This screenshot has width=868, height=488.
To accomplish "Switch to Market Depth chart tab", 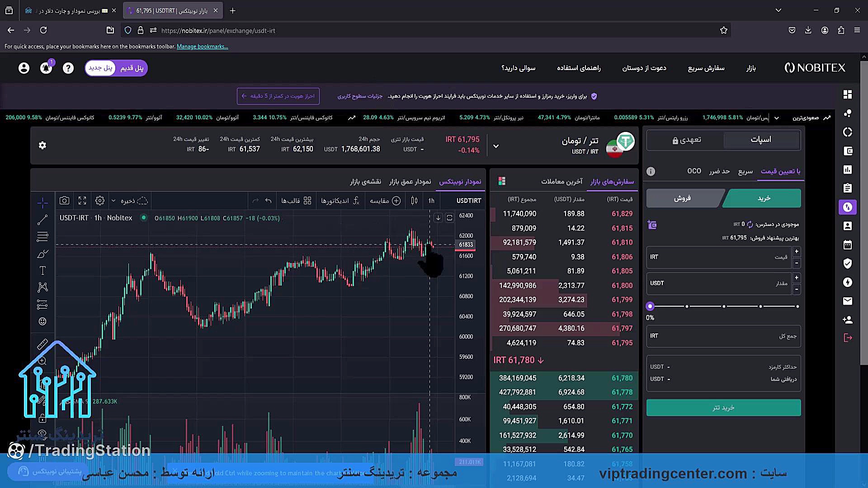I will [x=410, y=181].
